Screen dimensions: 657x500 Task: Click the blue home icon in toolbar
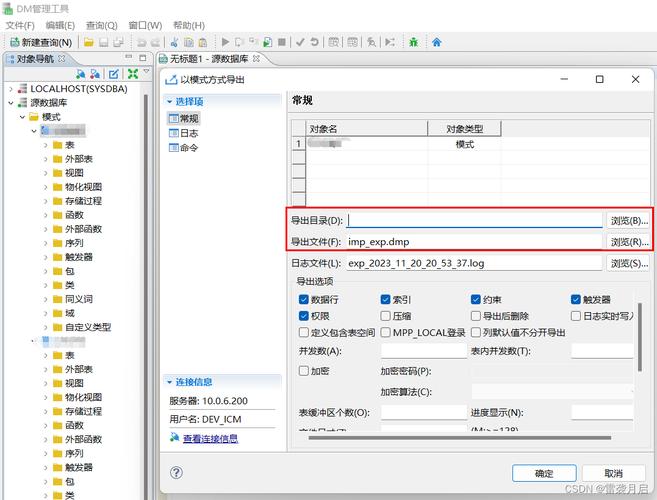(x=437, y=42)
